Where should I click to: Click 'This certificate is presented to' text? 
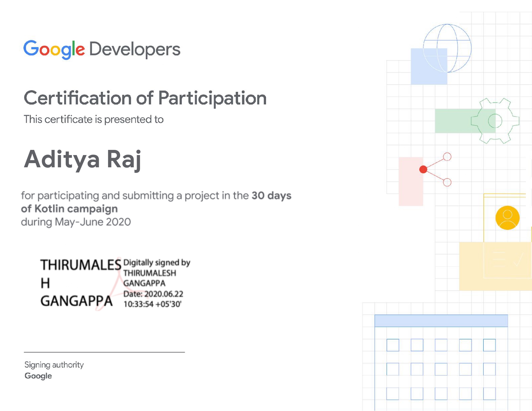[94, 120]
